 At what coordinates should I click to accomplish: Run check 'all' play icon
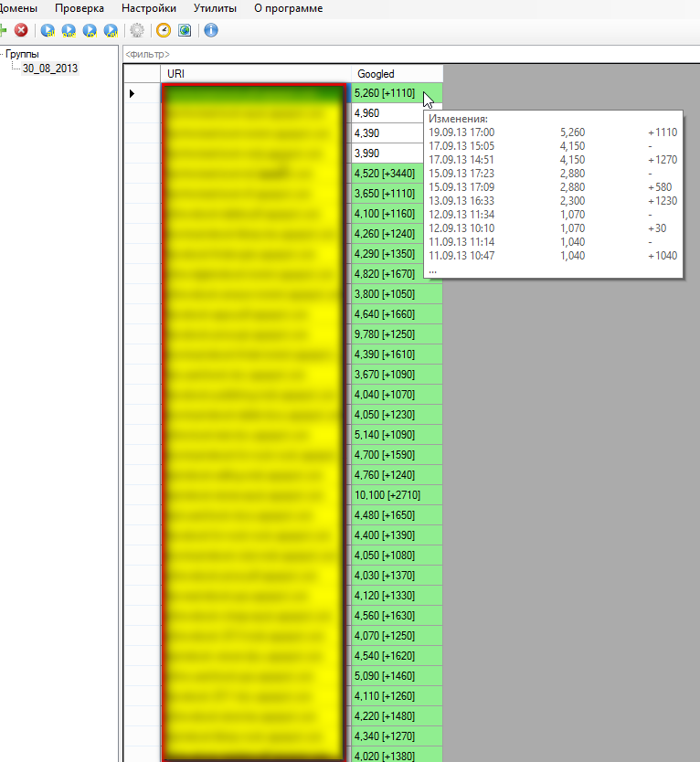click(47, 30)
